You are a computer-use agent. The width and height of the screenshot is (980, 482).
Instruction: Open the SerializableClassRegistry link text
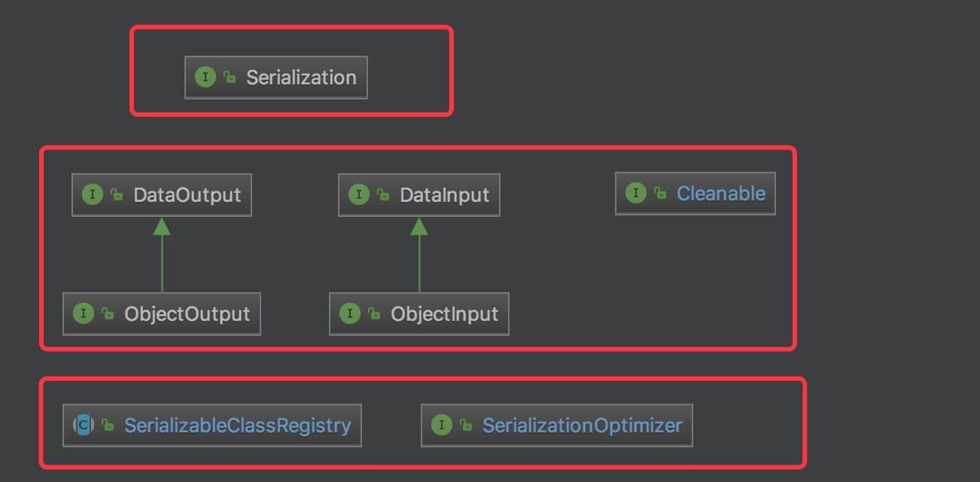[237, 426]
